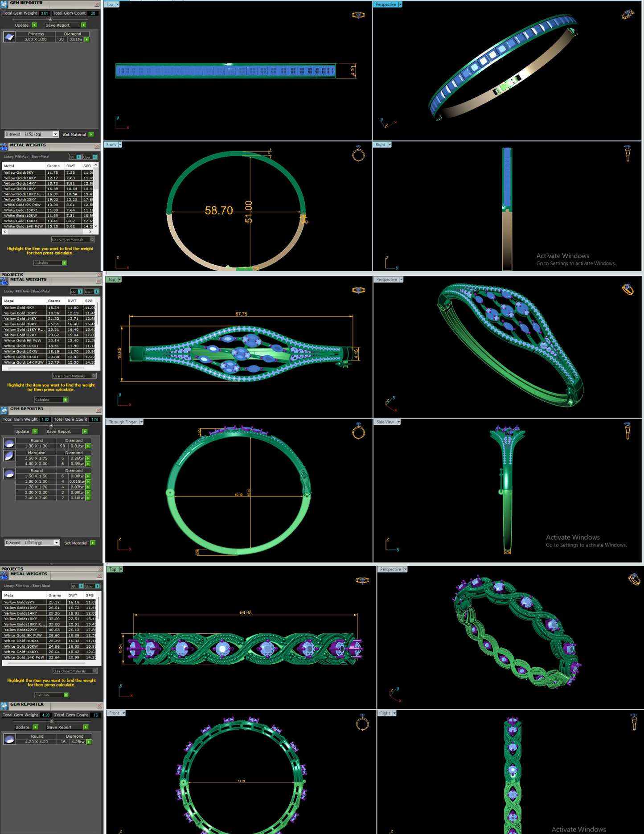
Task: Check Use Object Materials under 32.64 grams table
Action: click(94, 671)
